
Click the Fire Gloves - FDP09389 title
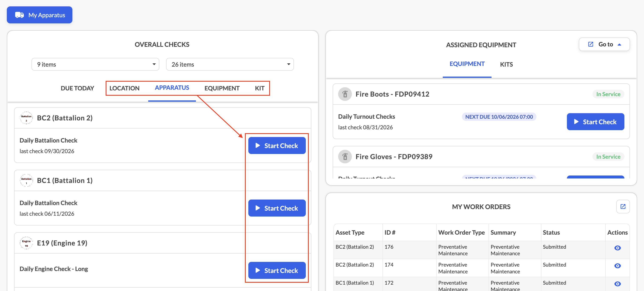pos(394,157)
